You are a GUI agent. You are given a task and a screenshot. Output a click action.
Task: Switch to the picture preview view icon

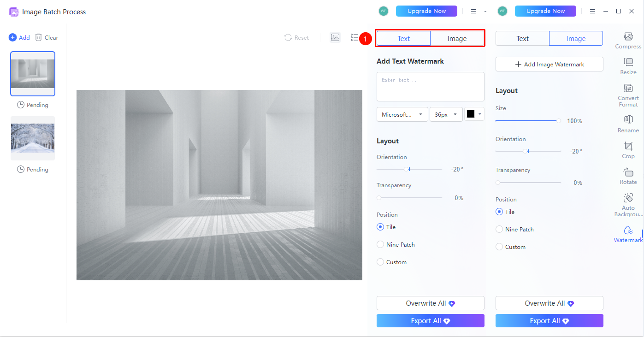335,37
